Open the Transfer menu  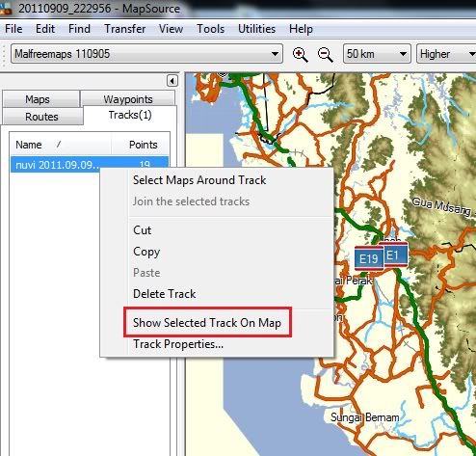(x=124, y=29)
